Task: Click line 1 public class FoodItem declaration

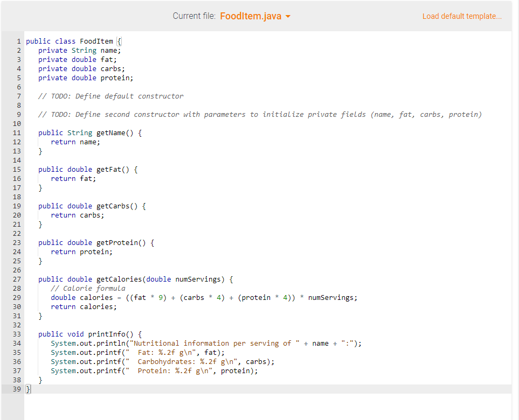Action: click(x=74, y=41)
